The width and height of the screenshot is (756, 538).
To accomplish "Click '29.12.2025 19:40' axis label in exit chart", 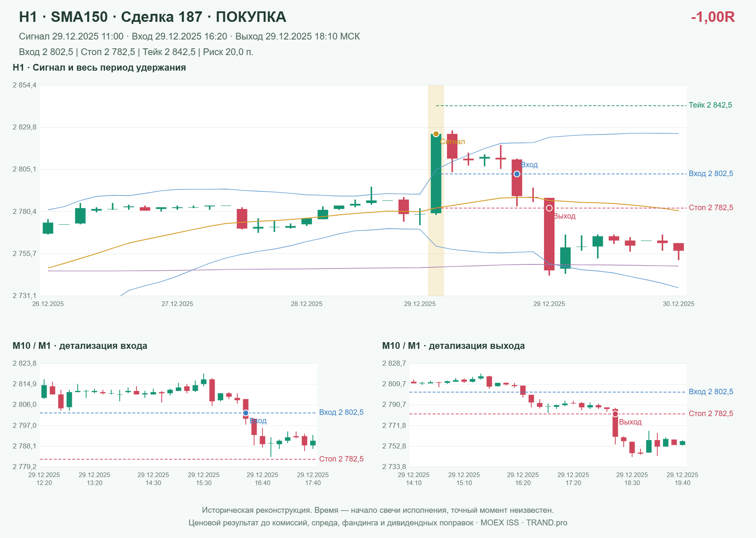I will (x=682, y=479).
